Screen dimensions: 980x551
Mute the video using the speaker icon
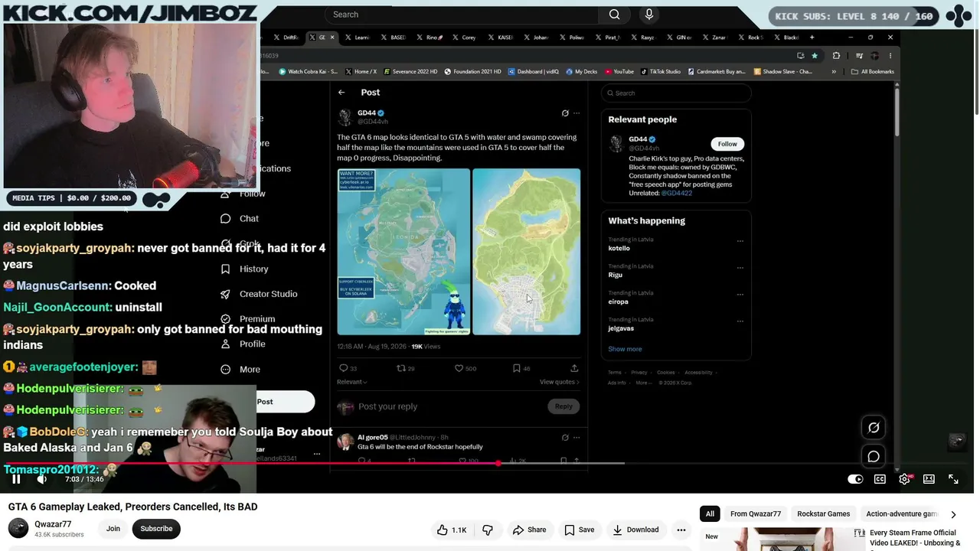42,479
